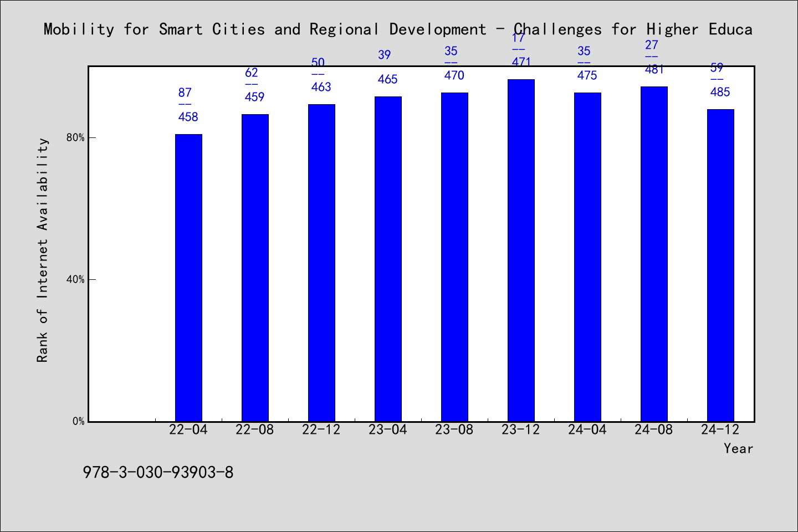Click the 22-08 bar
The image size is (798, 532).
point(255,268)
